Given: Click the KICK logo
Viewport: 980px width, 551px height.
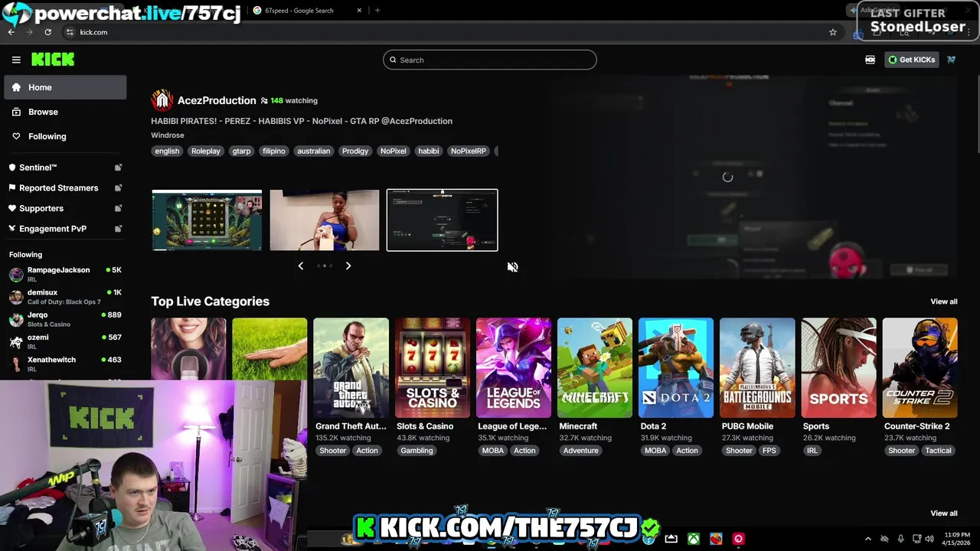Looking at the screenshot, I should tap(53, 60).
